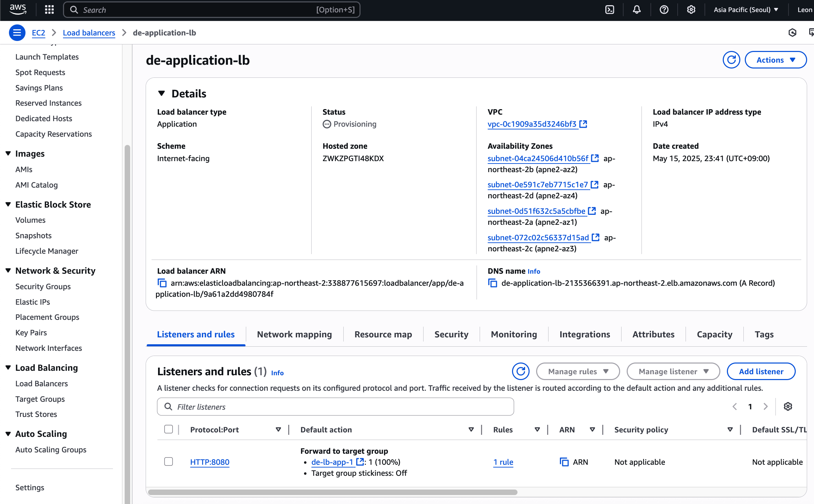The width and height of the screenshot is (814, 504).
Task: Copy the load balancer ARN icon
Action: [162, 283]
